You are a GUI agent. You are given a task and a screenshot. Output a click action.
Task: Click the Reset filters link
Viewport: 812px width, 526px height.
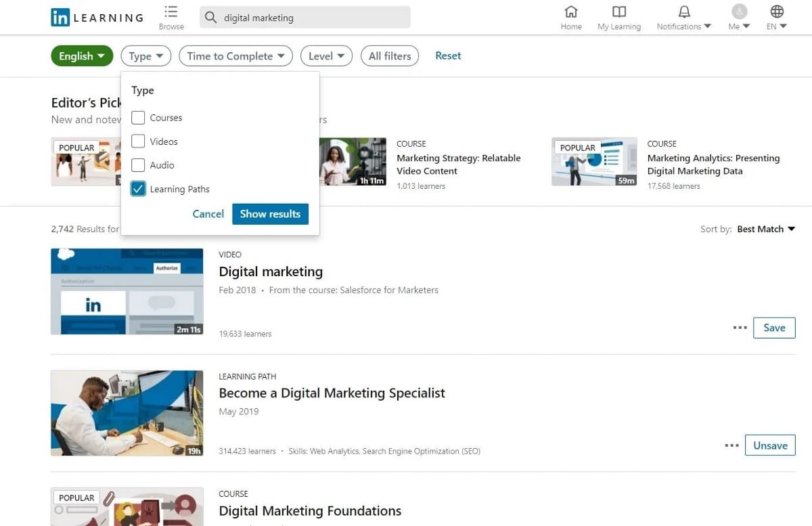pos(447,56)
